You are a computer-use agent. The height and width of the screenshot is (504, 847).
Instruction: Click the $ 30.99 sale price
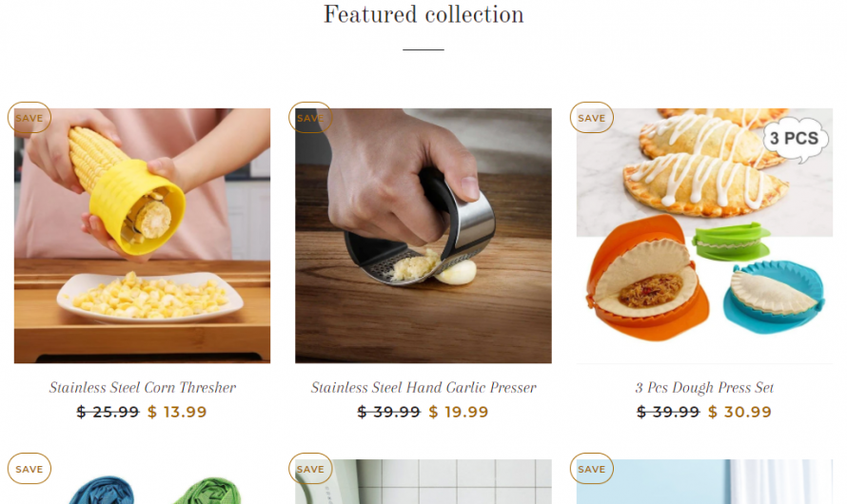click(x=739, y=412)
